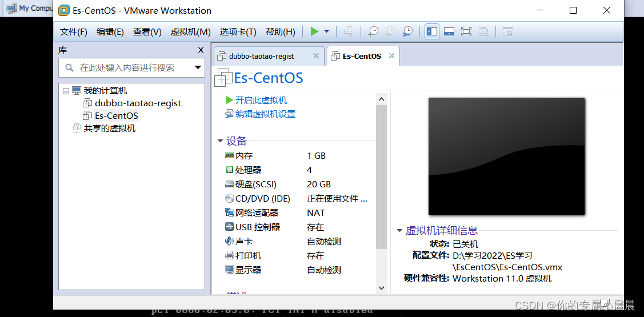The height and width of the screenshot is (317, 644).
Task: Click the 硬盘(SCSI) hard disk icon
Action: tap(230, 184)
